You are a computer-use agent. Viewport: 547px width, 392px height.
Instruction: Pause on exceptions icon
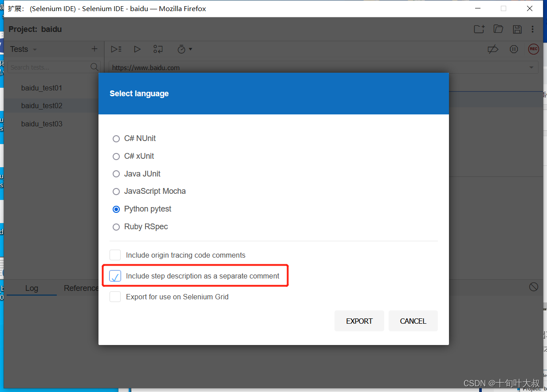click(x=514, y=49)
